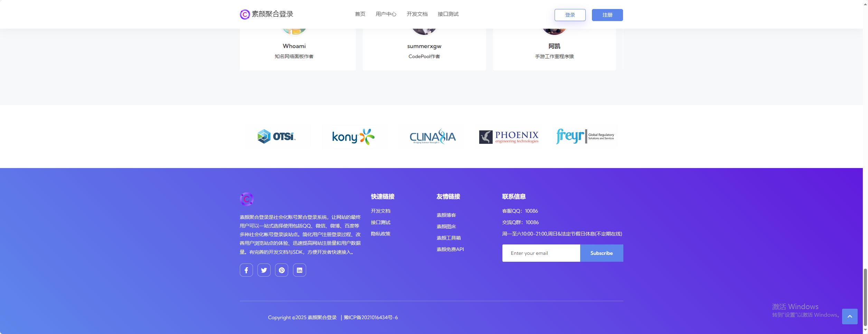Click the Twitter social icon
The image size is (868, 334).
[264, 270]
